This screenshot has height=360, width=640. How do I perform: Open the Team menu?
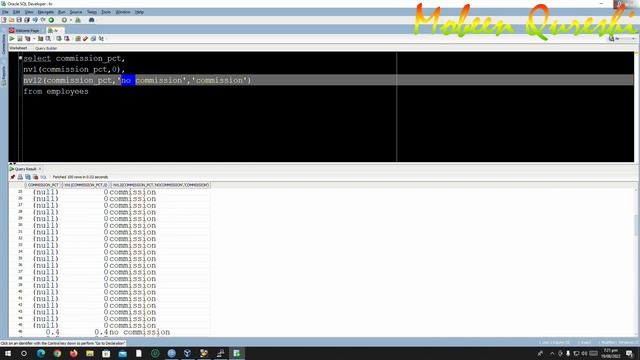[92, 12]
